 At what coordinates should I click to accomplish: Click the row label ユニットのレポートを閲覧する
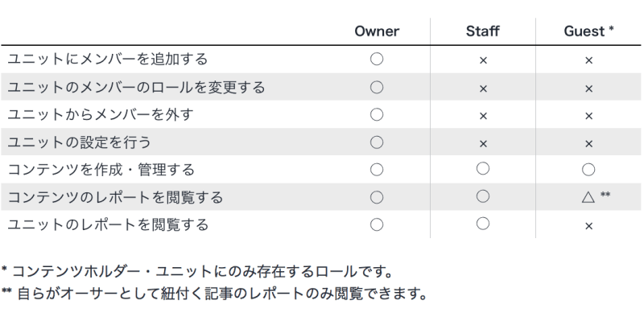108,225
